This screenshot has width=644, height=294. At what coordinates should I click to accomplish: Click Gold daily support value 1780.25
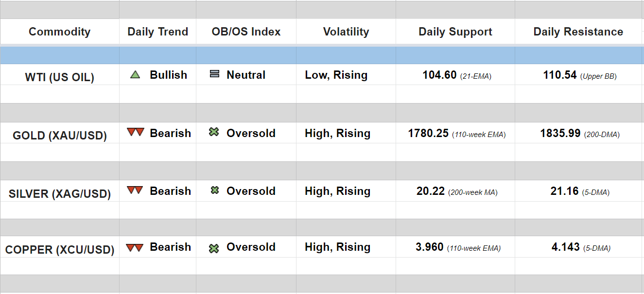click(428, 133)
